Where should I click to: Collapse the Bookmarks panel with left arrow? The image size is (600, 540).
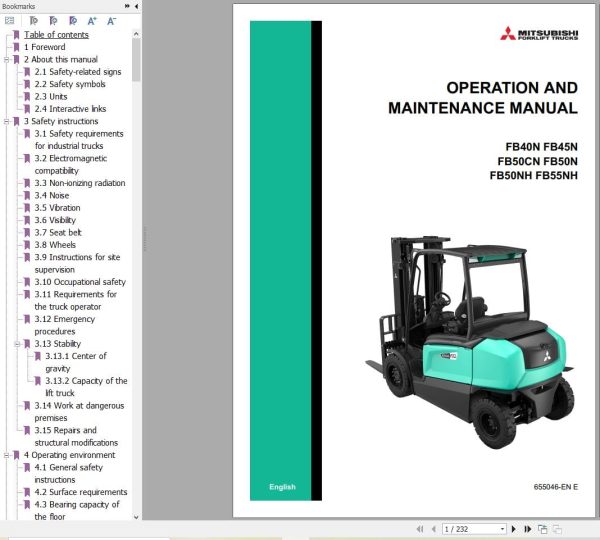136,6
